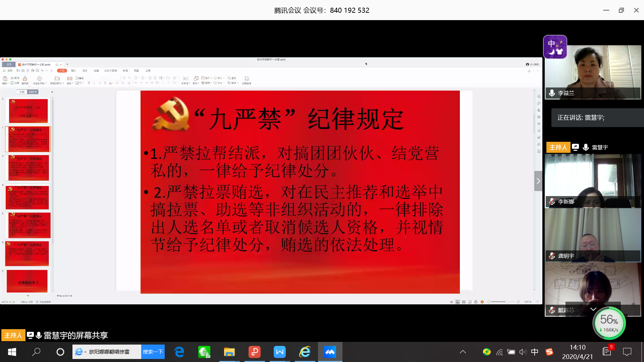Expand the down chevron on 戴's video tile
The width and height of the screenshot is (644, 362).
[593, 309]
